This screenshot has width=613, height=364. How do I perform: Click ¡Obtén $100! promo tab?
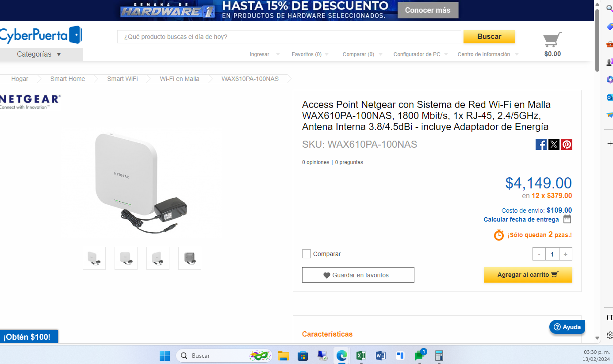click(x=29, y=337)
